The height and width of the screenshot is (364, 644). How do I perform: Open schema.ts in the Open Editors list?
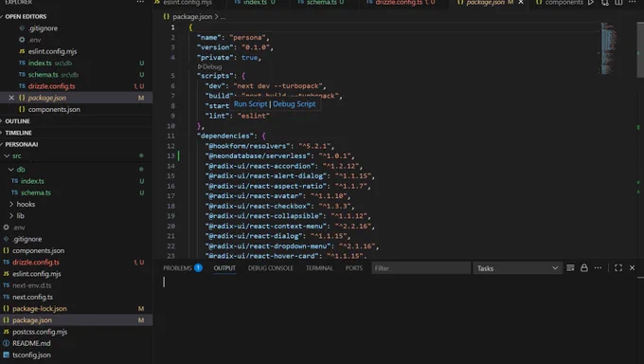point(44,75)
